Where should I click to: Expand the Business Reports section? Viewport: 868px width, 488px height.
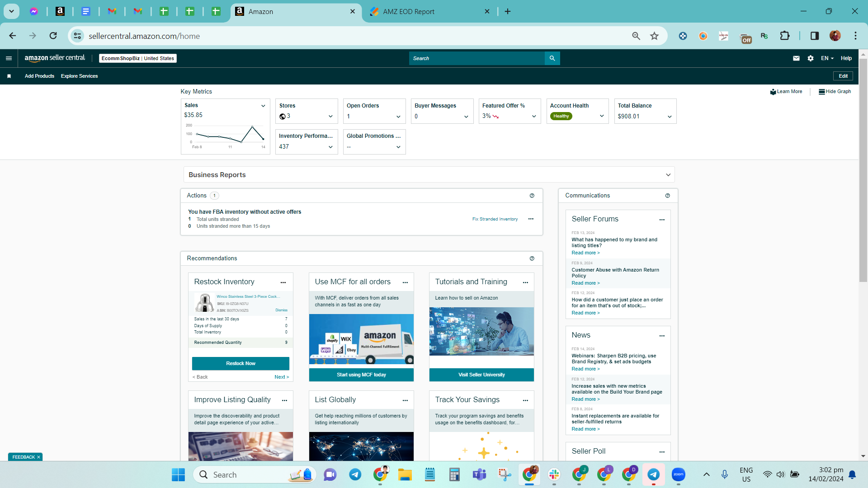click(429, 175)
